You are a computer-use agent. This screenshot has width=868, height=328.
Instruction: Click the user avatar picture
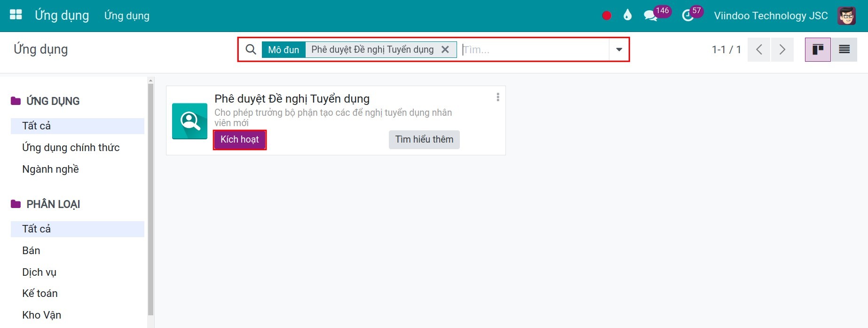tap(846, 16)
